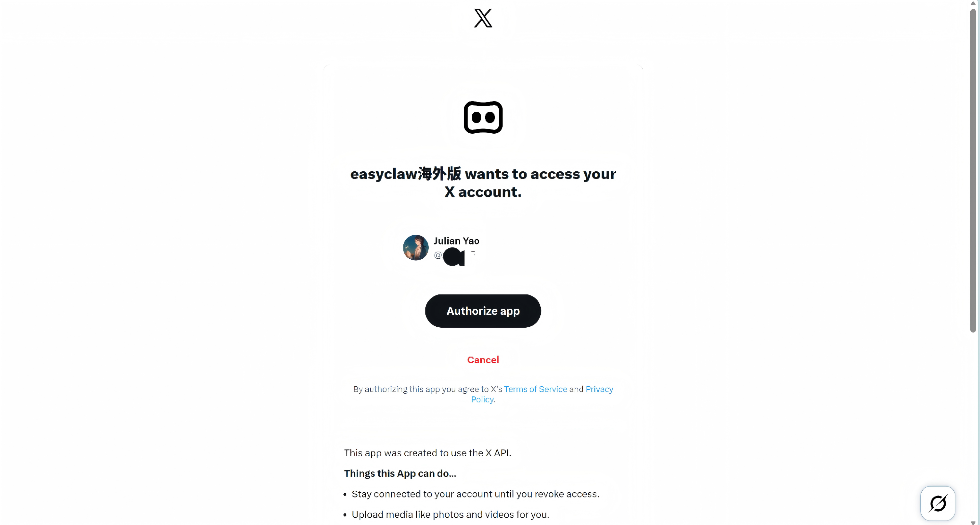Cancel the app authorization

pos(483,360)
